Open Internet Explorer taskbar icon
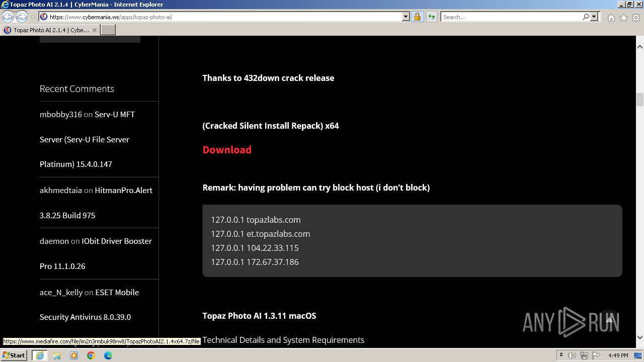This screenshot has height=362, width=644. pyautogui.click(x=39, y=355)
